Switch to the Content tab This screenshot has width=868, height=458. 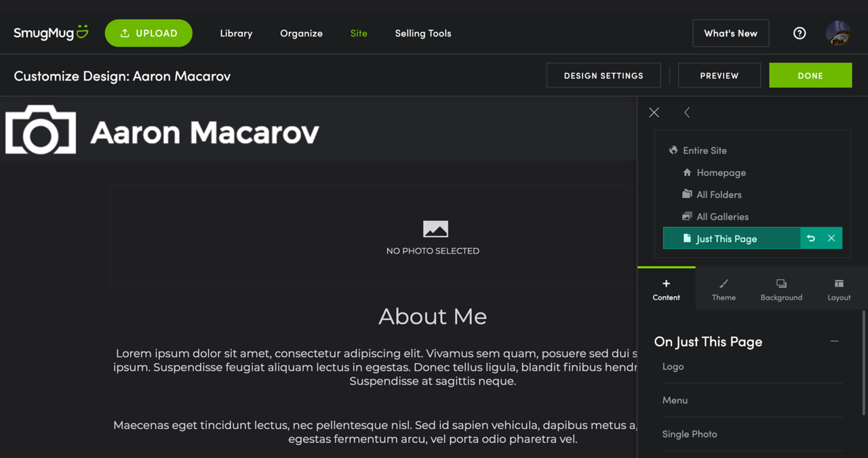[667, 289]
